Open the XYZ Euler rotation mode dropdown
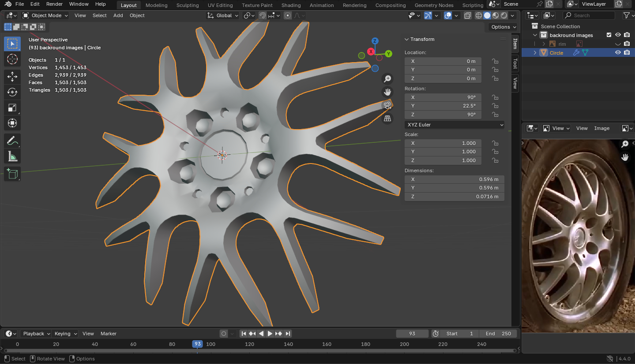635x364 pixels. pos(455,125)
